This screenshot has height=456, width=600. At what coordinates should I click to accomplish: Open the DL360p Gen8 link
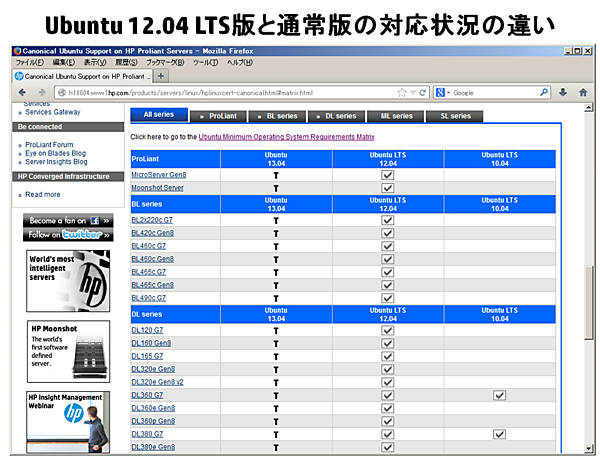click(x=153, y=421)
